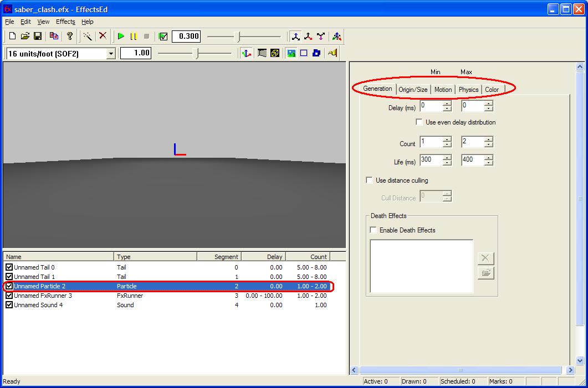This screenshot has height=388, width=588.
Task: Select the purple inverted axis orientation icon
Action: [321, 37]
